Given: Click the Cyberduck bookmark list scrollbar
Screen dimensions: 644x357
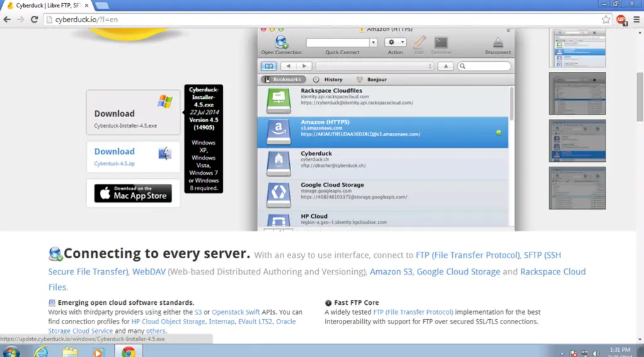Looking at the screenshot, I should click(511, 103).
